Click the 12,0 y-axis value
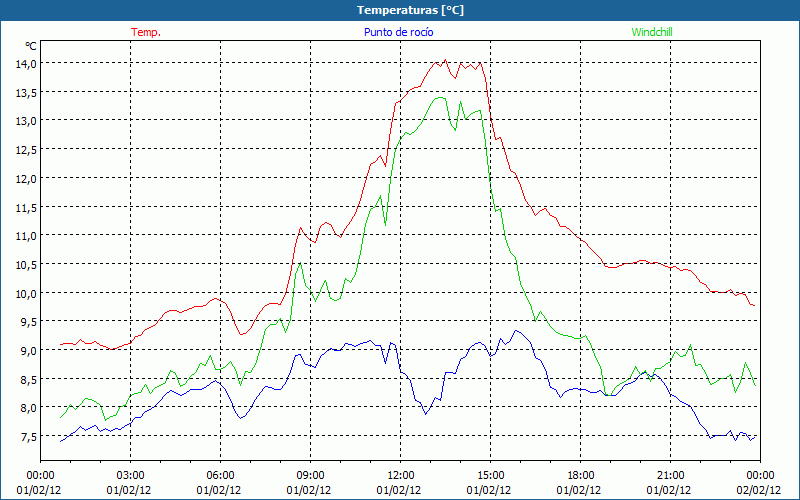Image resolution: width=800 pixels, height=500 pixels. click(26, 179)
